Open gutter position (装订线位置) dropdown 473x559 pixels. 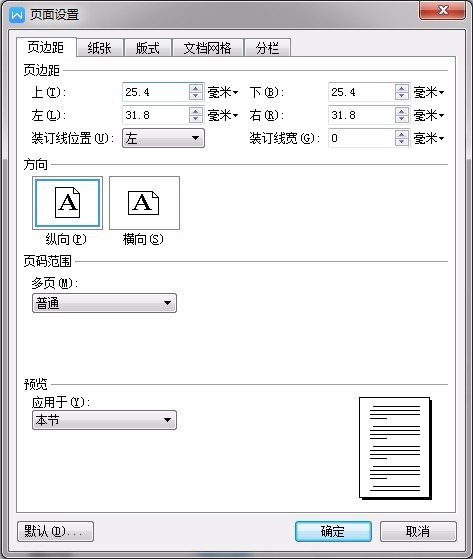(x=163, y=138)
